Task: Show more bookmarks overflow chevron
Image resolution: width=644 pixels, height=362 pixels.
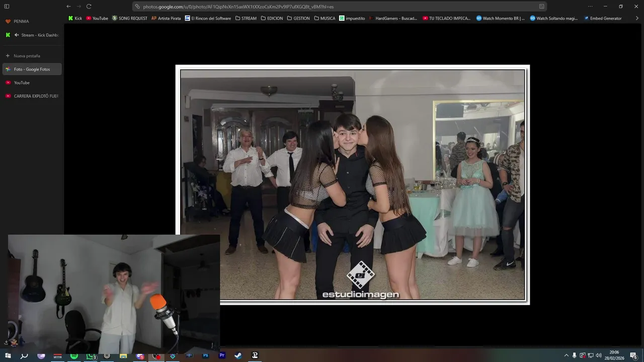Action: pos(637,18)
